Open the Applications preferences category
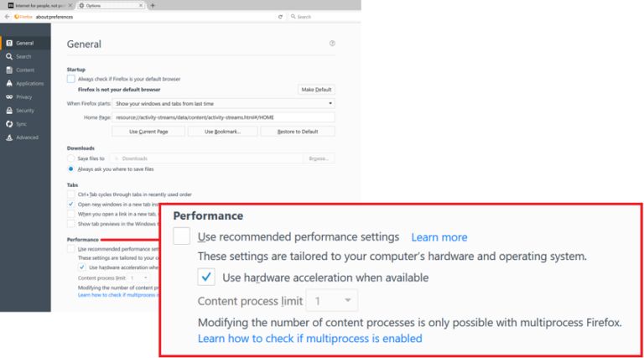Image resolution: width=644 pixels, height=358 pixels. pos(29,83)
